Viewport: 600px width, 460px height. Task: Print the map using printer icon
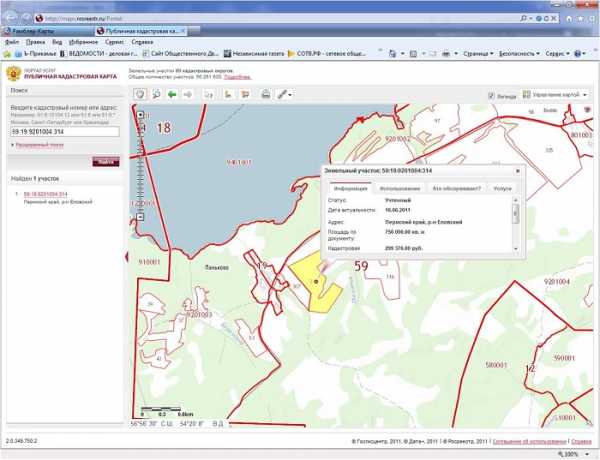(266, 94)
